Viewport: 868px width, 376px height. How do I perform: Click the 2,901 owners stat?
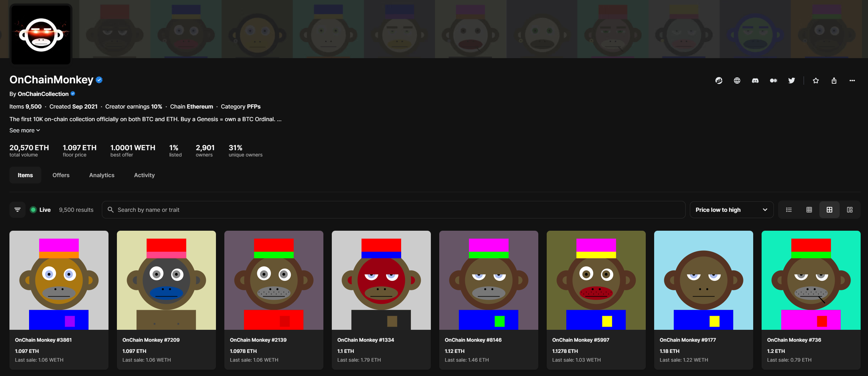(x=205, y=151)
